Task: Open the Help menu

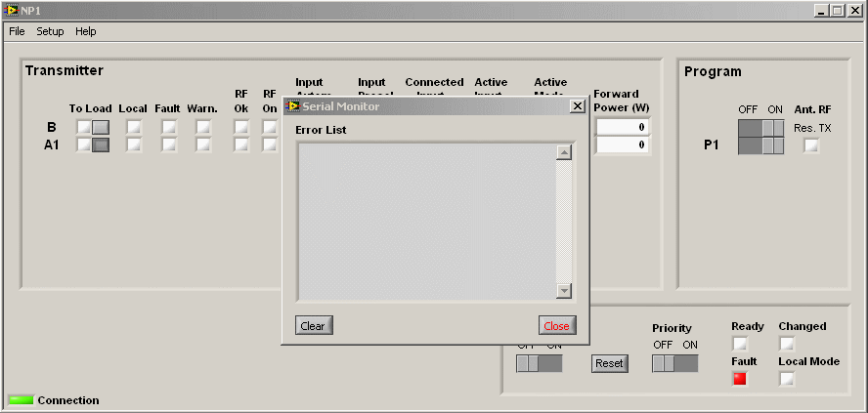Action: [86, 31]
